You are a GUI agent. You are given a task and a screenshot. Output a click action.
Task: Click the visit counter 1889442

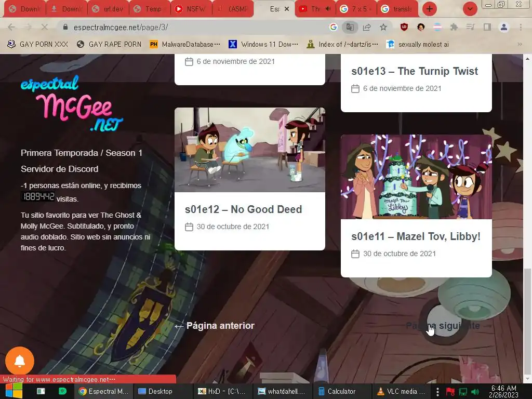pos(37,196)
